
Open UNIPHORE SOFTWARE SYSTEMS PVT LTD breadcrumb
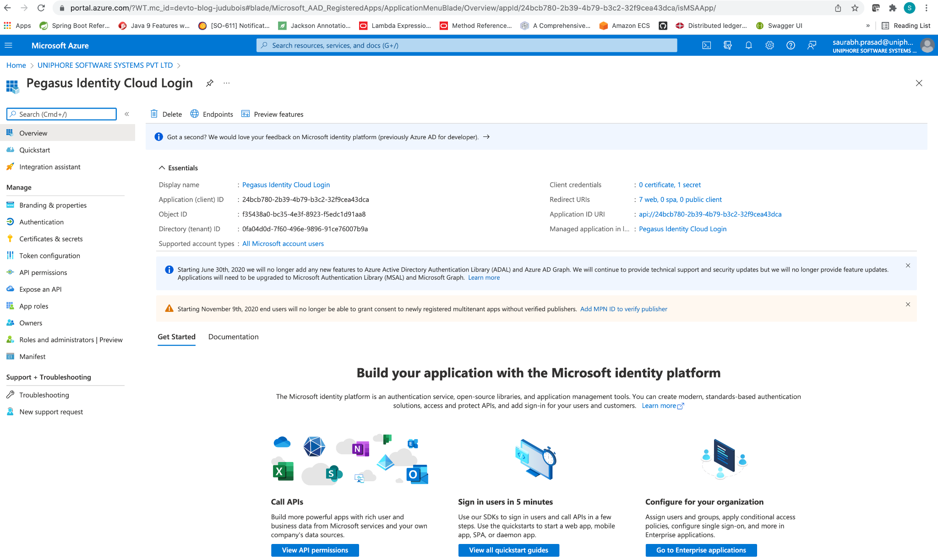tap(105, 65)
